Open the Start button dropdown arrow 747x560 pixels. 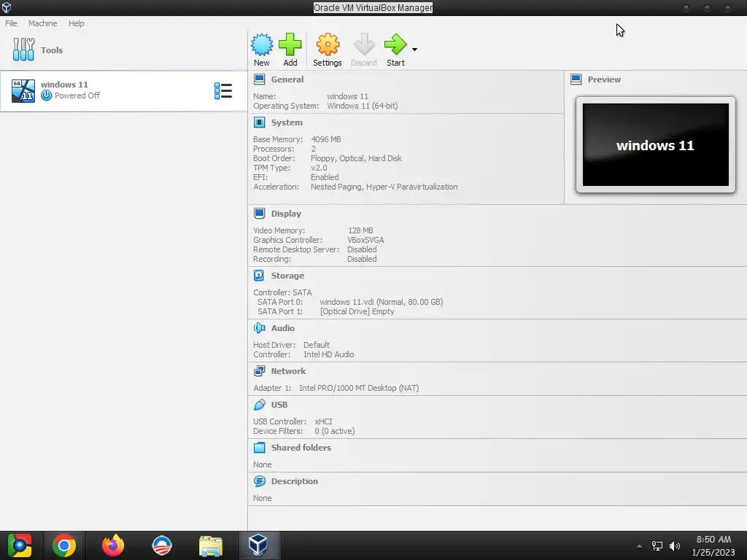click(414, 50)
